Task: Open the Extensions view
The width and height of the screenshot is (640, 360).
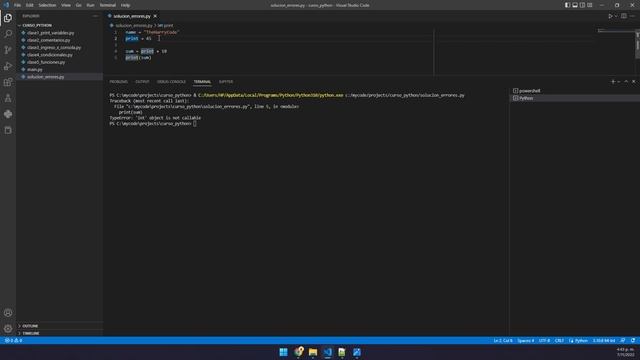Action: [x=8, y=82]
